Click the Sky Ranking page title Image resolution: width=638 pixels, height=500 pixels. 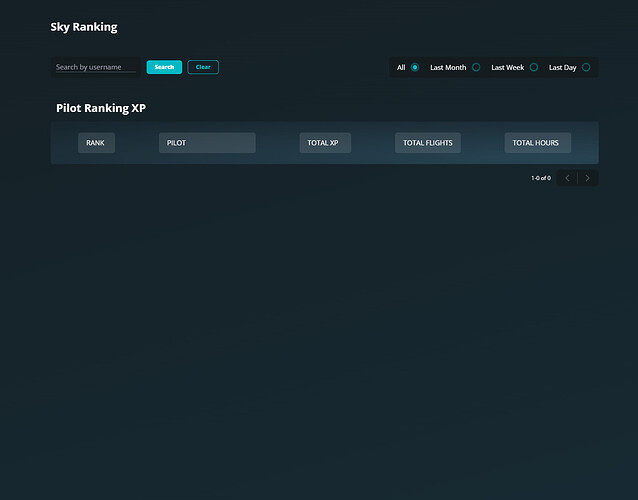[x=84, y=27]
